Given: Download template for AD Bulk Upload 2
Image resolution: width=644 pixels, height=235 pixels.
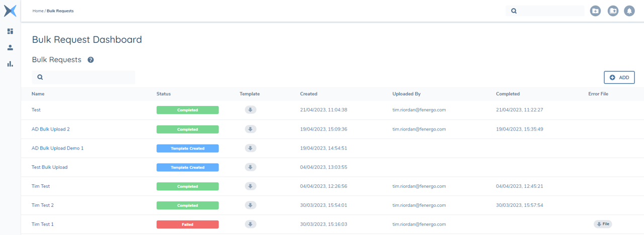Looking at the screenshot, I should [251, 129].
